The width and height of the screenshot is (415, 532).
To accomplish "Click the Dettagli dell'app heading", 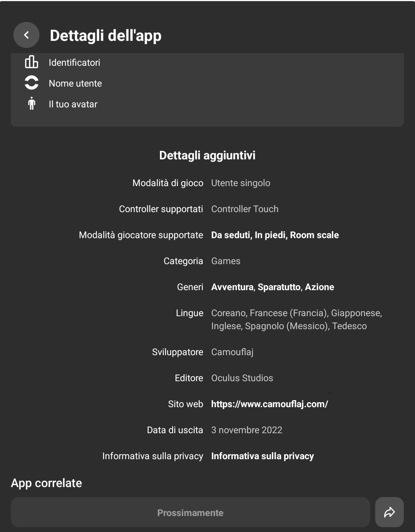I will click(x=106, y=36).
